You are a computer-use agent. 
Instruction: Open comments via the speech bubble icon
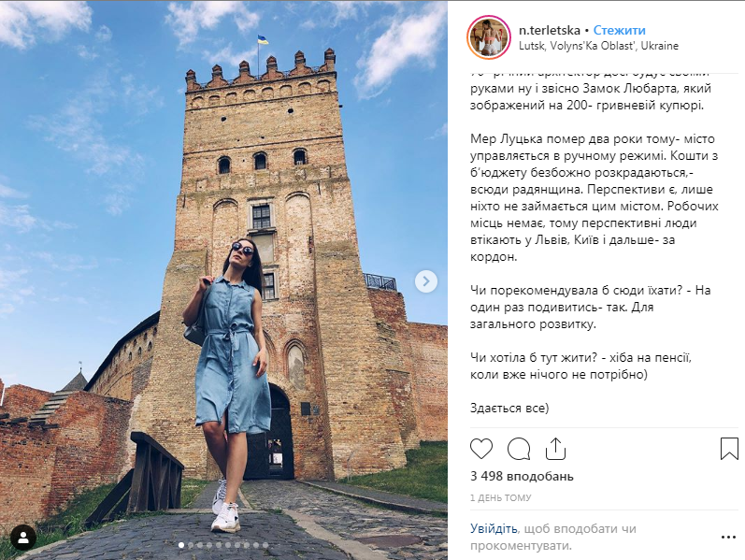click(x=519, y=449)
